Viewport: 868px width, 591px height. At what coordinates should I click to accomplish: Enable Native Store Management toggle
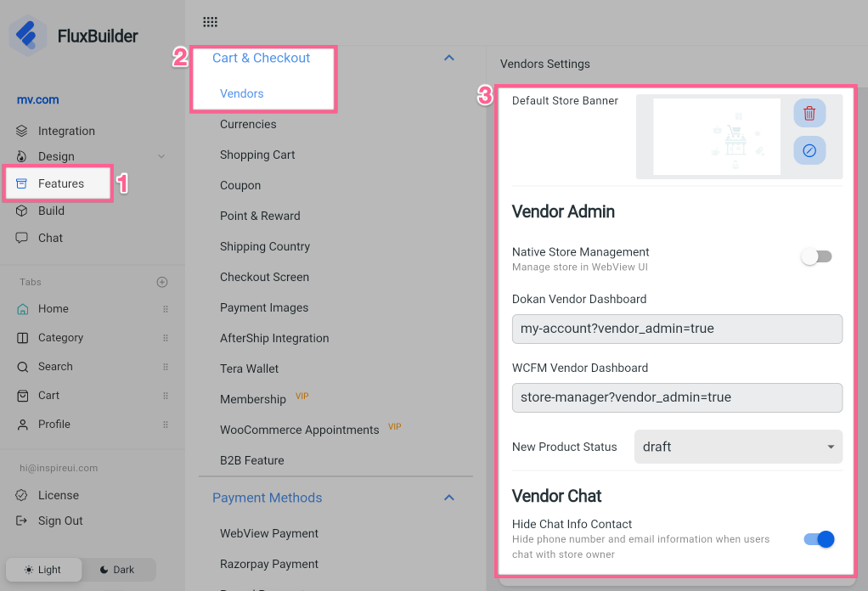[x=818, y=256]
